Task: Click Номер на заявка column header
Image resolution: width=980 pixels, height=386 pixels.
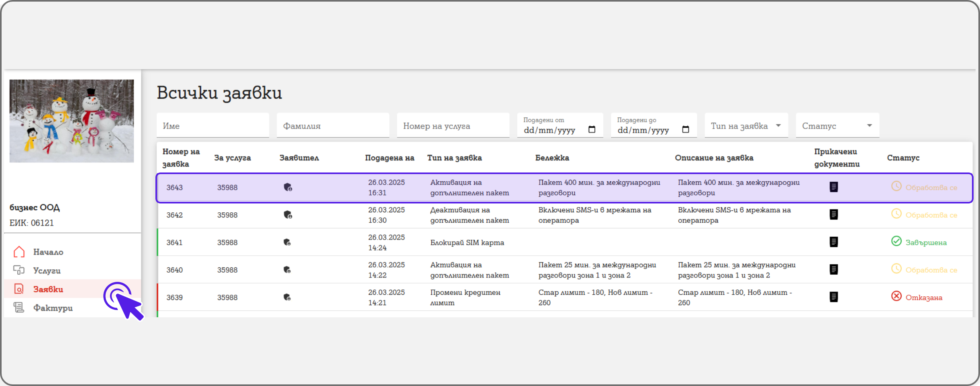Action: [x=181, y=158]
